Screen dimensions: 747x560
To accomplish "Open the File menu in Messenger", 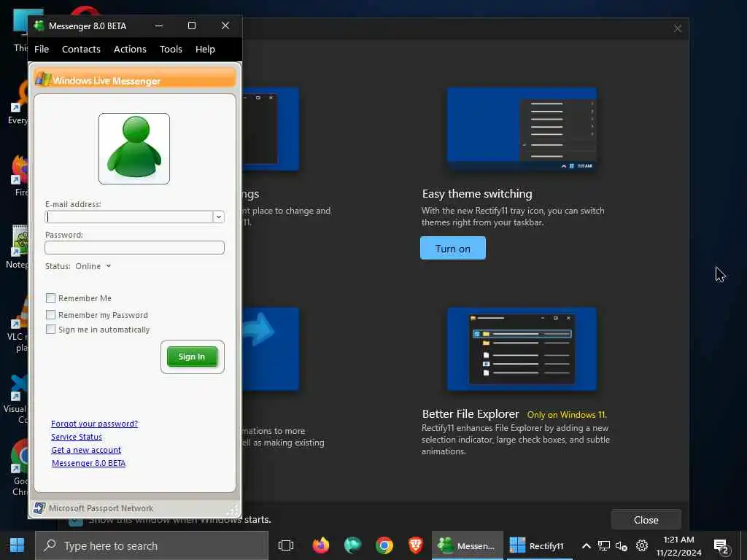I will click(x=42, y=49).
